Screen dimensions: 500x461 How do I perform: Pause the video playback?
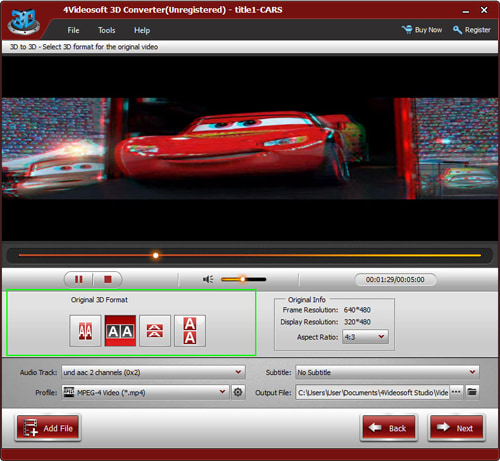click(x=79, y=279)
